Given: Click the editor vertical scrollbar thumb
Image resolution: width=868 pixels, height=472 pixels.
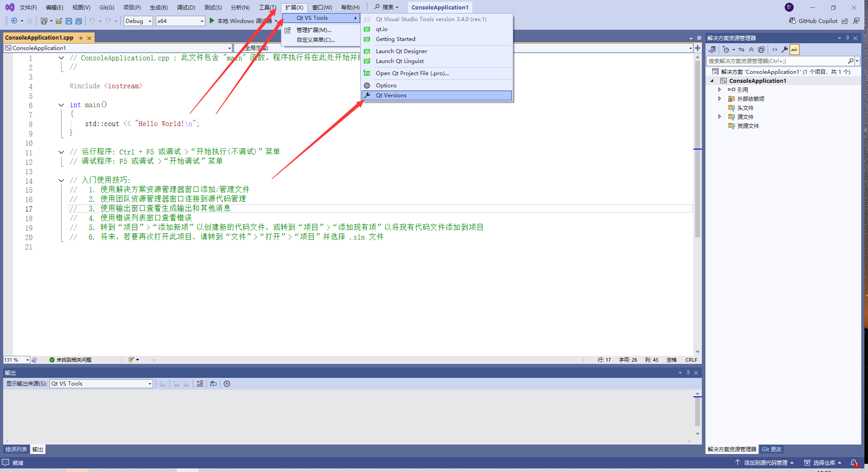Looking at the screenshot, I should (697, 149).
